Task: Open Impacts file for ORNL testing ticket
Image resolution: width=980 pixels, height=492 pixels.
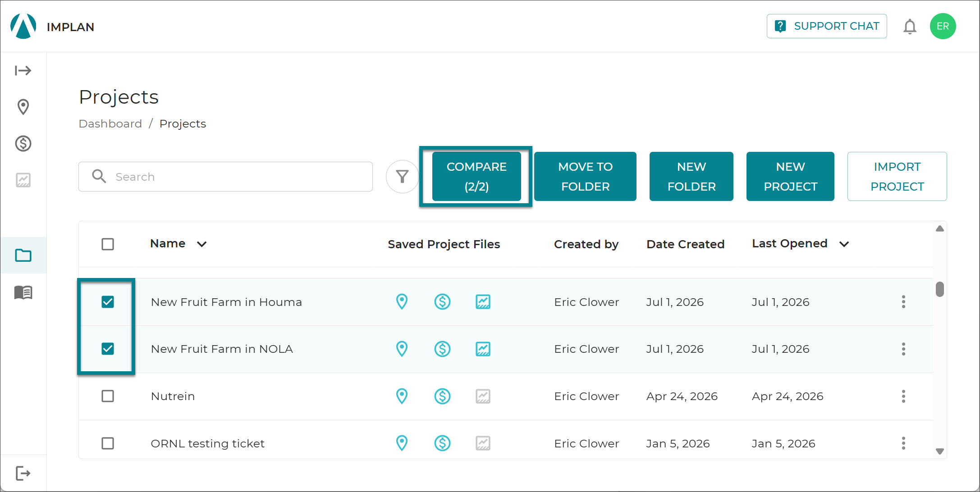Action: pyautogui.click(x=442, y=443)
